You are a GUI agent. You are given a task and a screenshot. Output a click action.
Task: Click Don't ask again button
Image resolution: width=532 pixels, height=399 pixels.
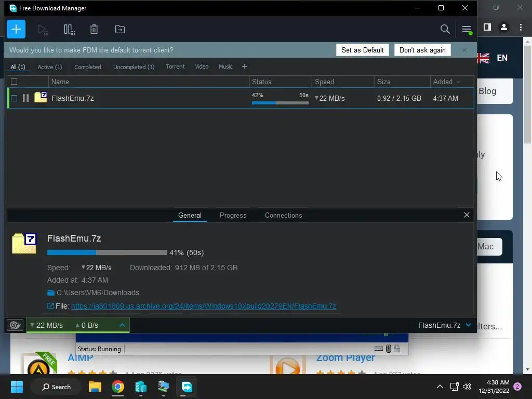(422, 50)
